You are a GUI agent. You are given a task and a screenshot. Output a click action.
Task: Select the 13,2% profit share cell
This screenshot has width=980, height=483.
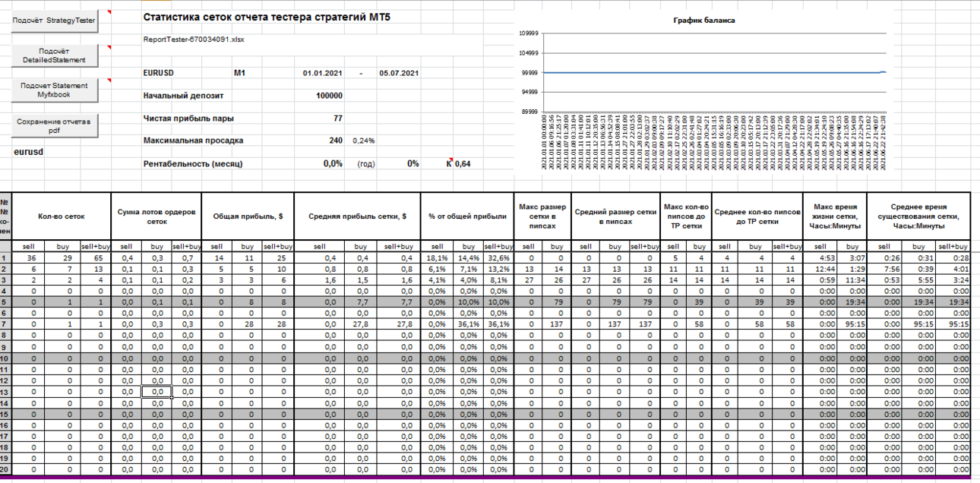pyautogui.click(x=498, y=268)
